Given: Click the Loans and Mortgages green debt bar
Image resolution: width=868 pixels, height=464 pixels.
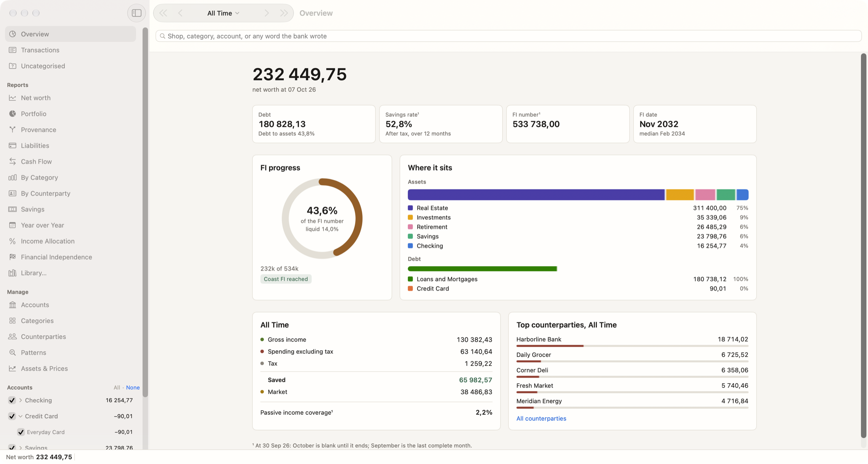Looking at the screenshot, I should pyautogui.click(x=482, y=269).
